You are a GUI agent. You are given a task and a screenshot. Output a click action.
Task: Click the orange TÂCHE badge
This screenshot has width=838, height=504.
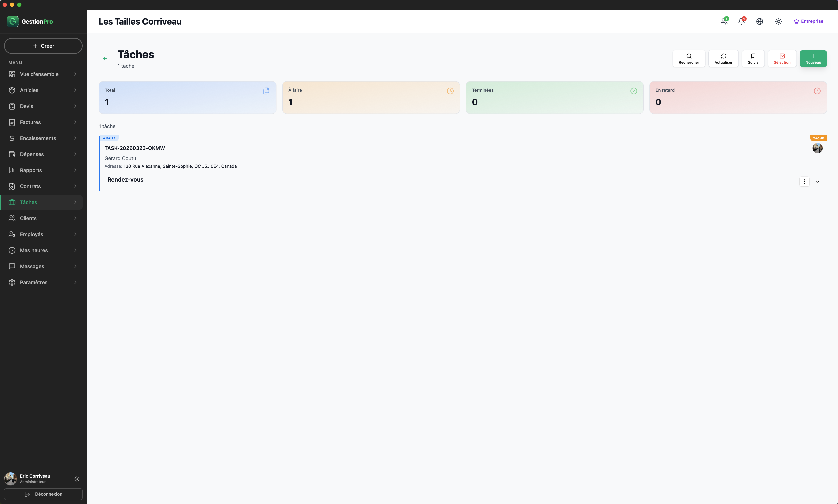coord(818,138)
